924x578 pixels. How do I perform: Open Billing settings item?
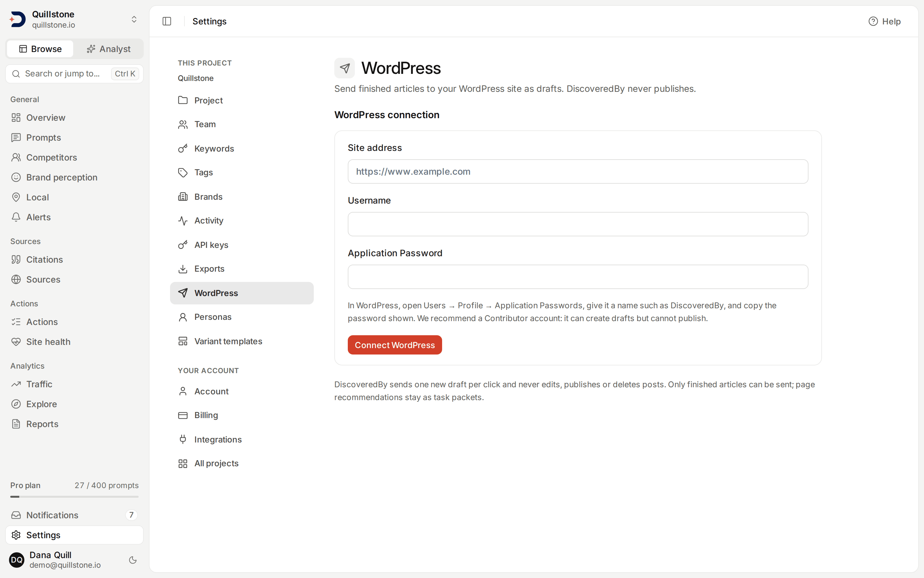point(242,415)
